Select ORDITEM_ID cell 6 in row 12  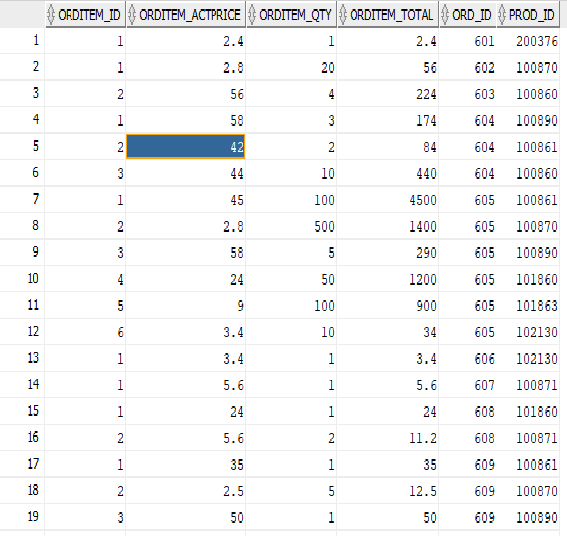[x=85, y=332]
